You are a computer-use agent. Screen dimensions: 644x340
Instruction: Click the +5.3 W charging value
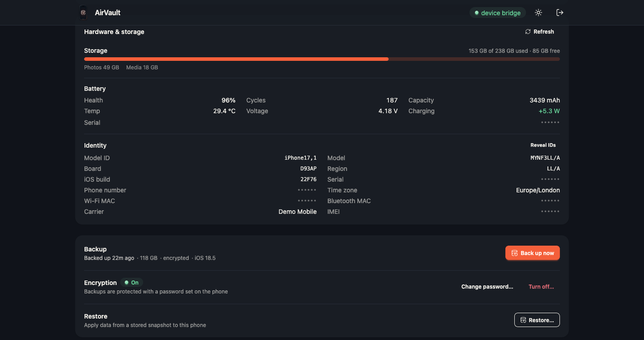click(549, 111)
